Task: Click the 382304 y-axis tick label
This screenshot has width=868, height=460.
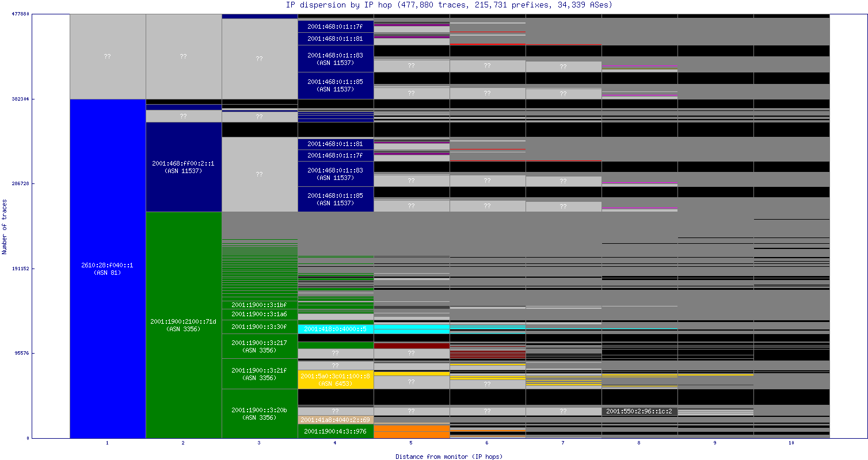Action: point(20,99)
